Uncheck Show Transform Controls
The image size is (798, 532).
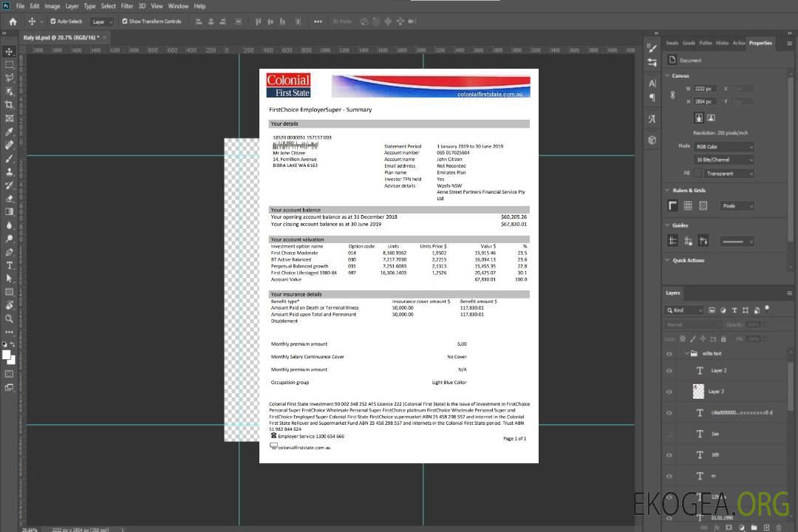tap(125, 21)
